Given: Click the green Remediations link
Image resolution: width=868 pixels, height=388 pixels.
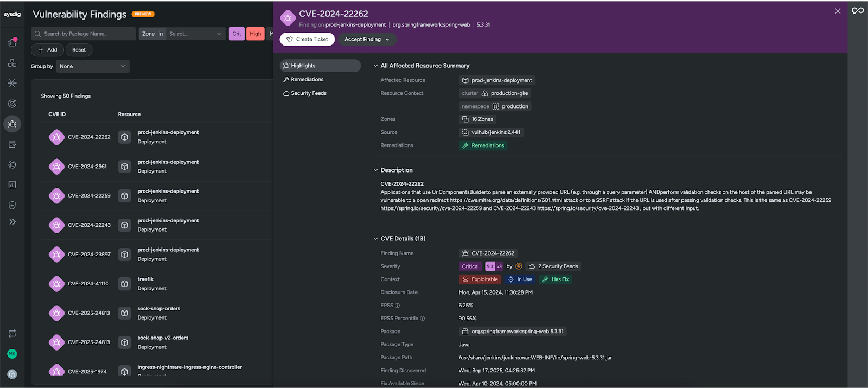Looking at the screenshot, I should coord(483,145).
